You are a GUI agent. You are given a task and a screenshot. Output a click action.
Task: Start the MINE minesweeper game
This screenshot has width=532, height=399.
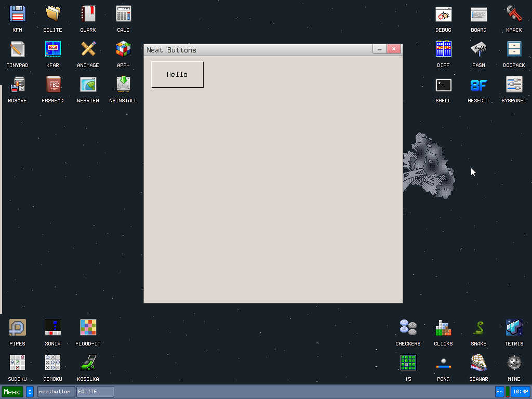(x=513, y=362)
